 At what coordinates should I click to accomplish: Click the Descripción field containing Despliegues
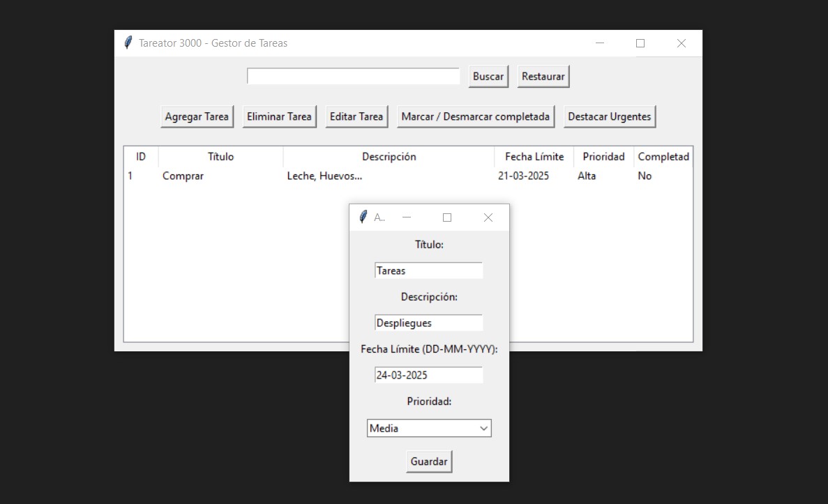click(x=428, y=323)
